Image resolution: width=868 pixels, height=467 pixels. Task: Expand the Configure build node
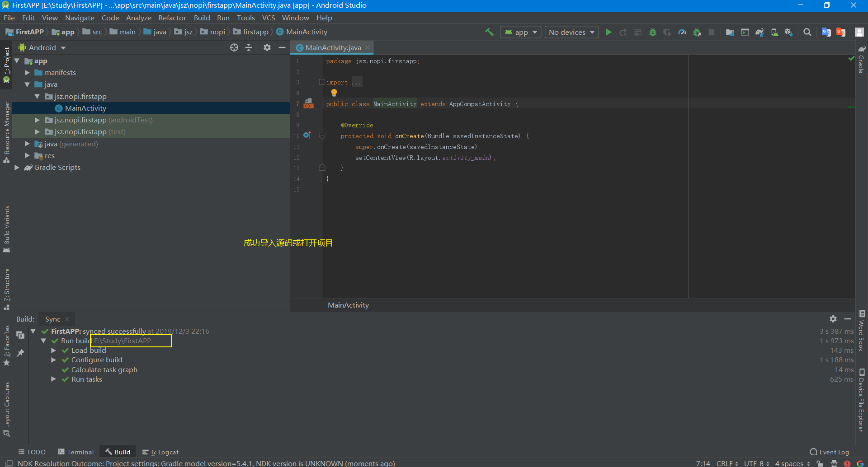(53, 360)
